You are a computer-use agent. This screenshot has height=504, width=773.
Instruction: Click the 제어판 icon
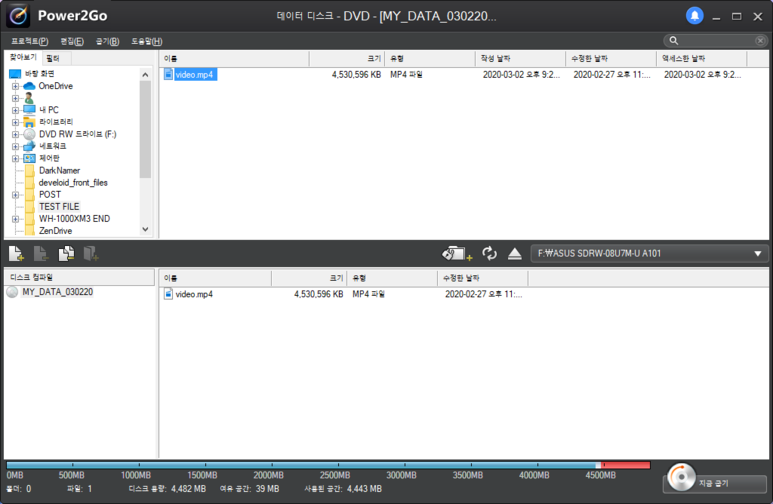[x=30, y=158]
